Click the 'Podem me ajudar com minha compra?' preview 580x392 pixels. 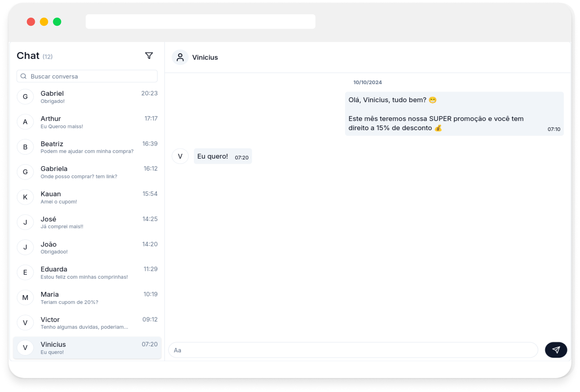coord(87,151)
